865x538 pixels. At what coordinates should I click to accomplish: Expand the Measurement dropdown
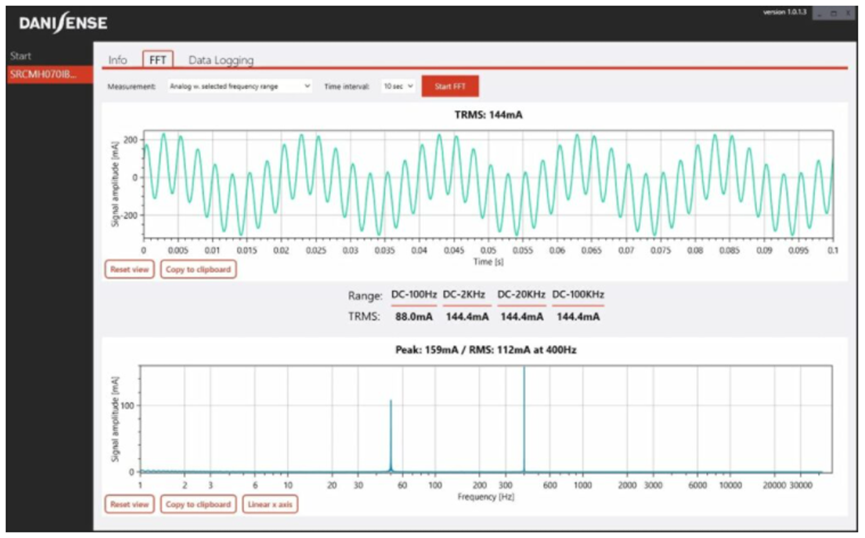coord(239,87)
